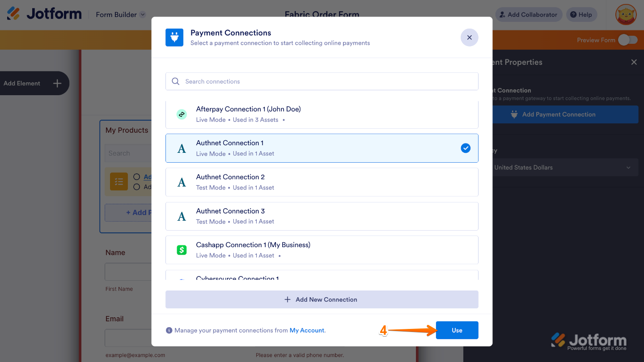Click the Add Element plus icon
This screenshot has width=644, height=362.
57,83
